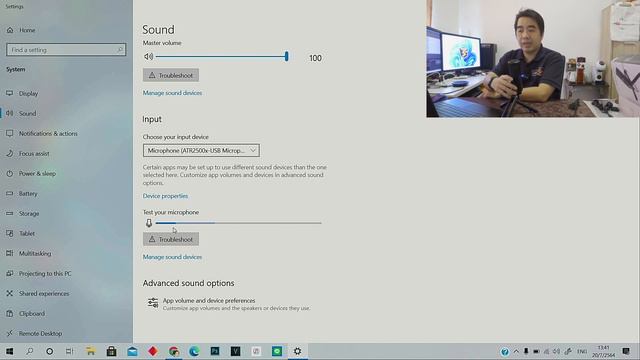This screenshot has height=360, width=640.
Task: Open the V app on taskbar
Action: [236, 351]
